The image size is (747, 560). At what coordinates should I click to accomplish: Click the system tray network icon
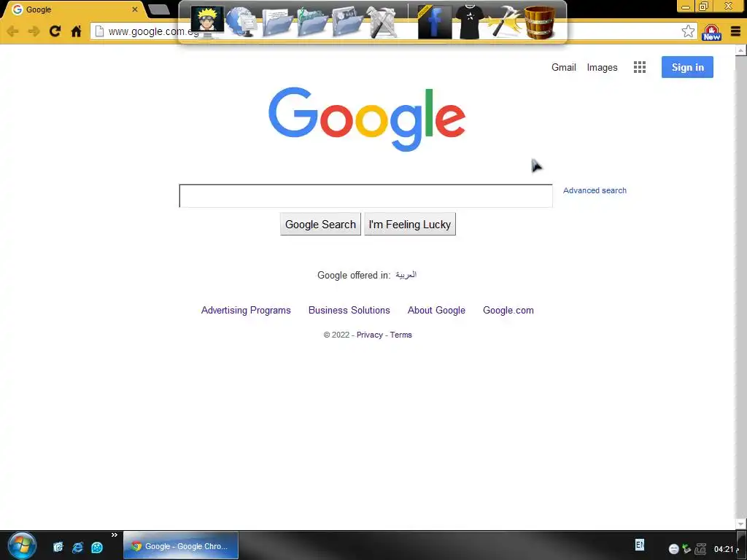point(686,548)
